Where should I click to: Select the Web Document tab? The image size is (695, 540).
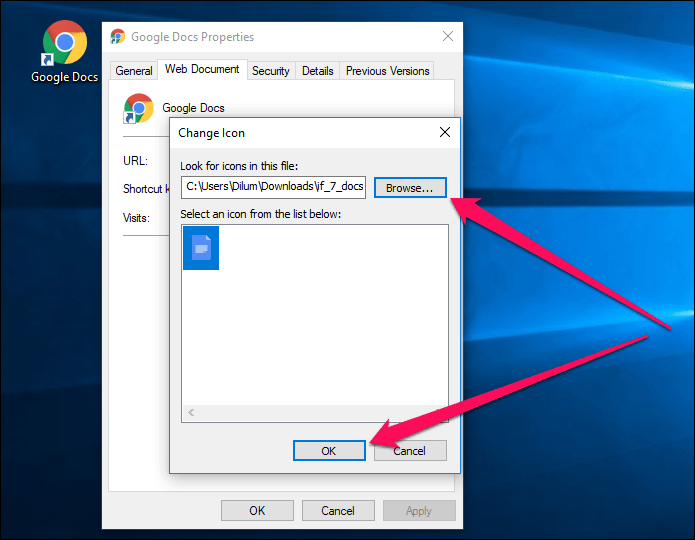coord(202,69)
